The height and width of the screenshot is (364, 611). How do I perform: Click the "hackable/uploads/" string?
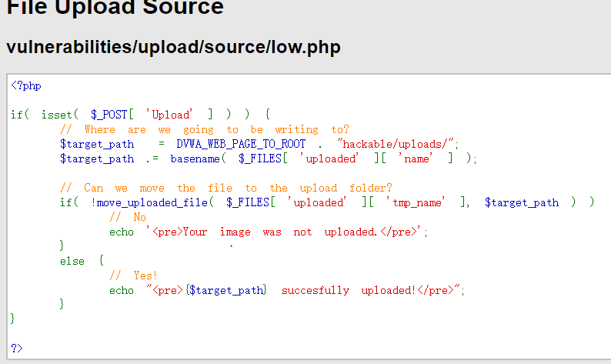point(396,144)
